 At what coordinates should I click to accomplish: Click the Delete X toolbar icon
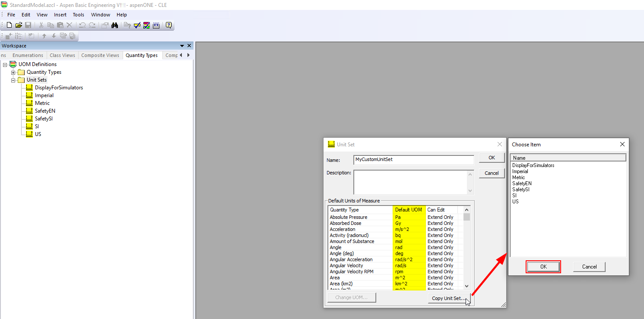[69, 25]
